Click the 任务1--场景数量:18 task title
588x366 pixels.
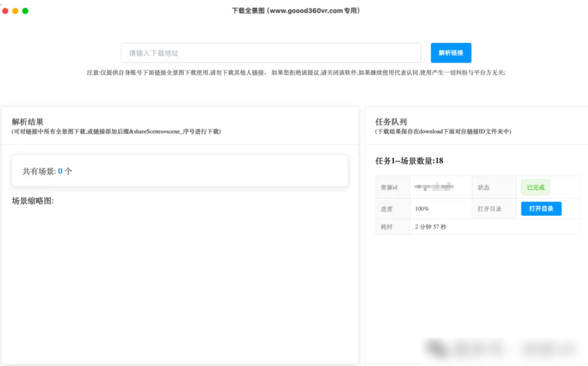coord(409,161)
